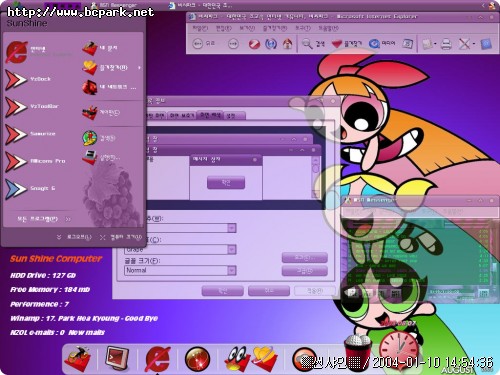Click Media button in Internet Explorer toolbar
Screen dimensions: 500x375
pyautogui.click(x=382, y=44)
